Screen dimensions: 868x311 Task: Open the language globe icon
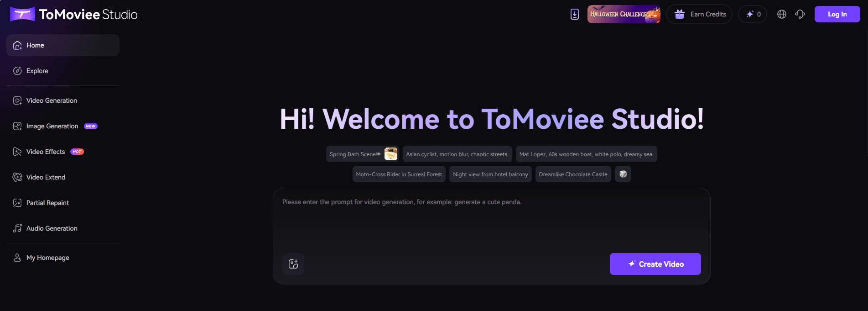[x=782, y=14]
